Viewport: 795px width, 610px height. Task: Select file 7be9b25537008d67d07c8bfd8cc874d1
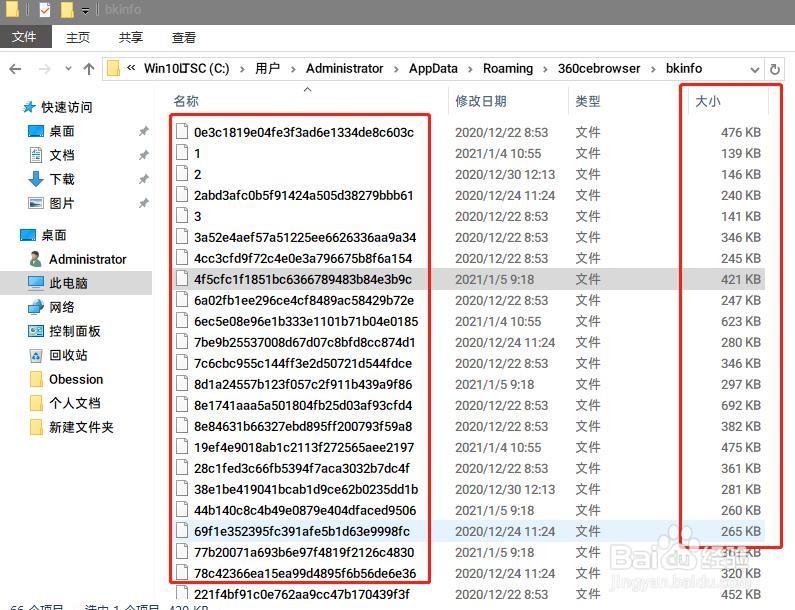click(304, 342)
